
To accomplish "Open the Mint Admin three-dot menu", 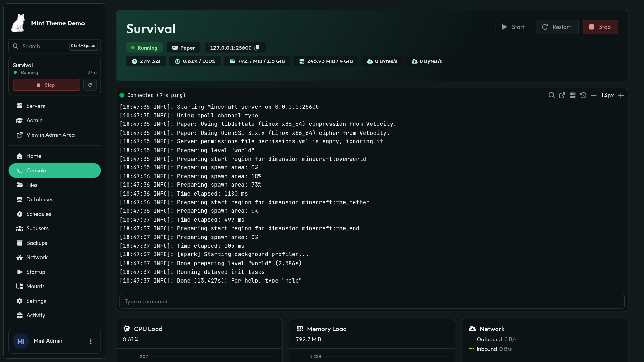I will pos(91,341).
